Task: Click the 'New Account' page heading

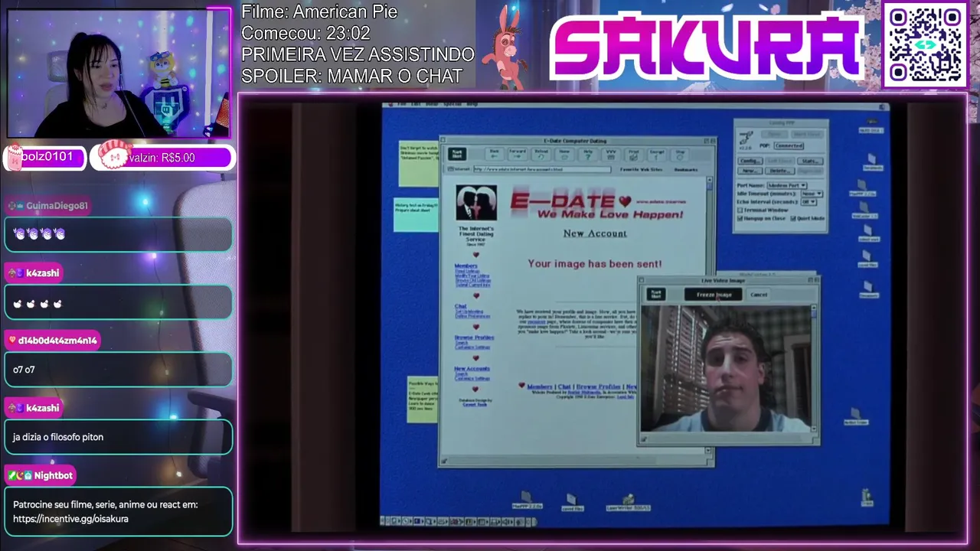Action: 595,233
